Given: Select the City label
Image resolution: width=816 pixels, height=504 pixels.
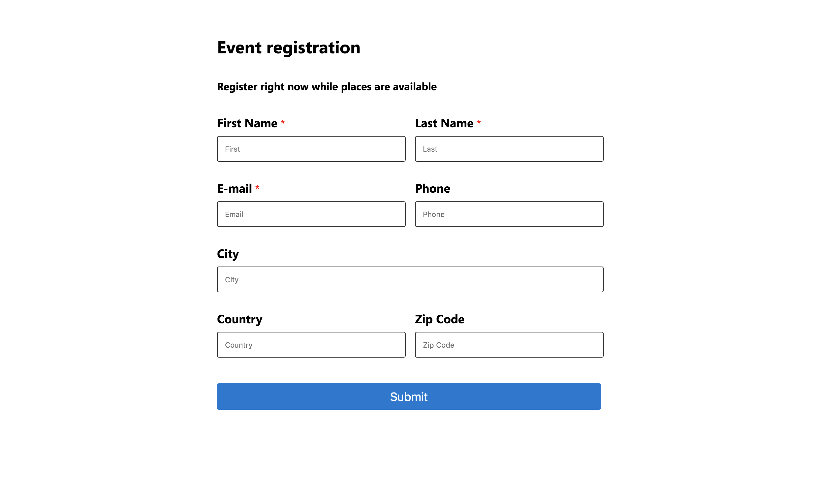Looking at the screenshot, I should click(x=228, y=254).
